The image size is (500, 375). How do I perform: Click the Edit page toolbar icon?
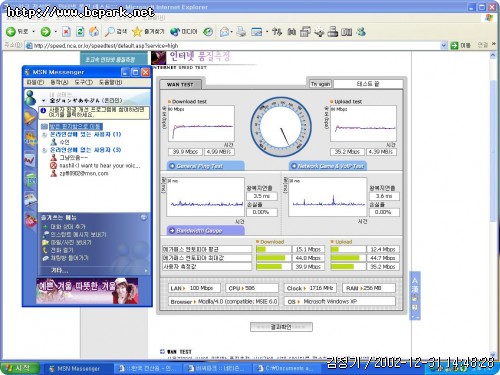pos(256,32)
